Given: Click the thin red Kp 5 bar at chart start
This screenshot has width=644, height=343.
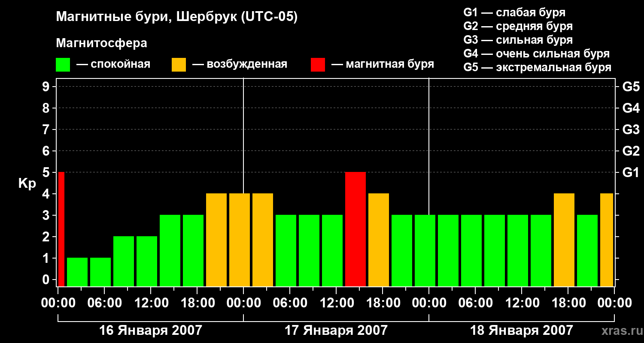Looking at the screenshot, I should pos(61,229).
